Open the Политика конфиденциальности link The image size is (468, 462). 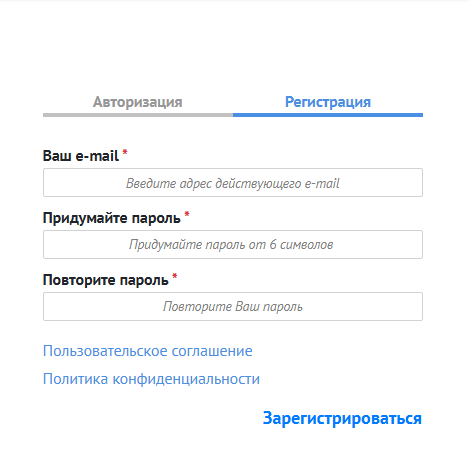[151, 379]
